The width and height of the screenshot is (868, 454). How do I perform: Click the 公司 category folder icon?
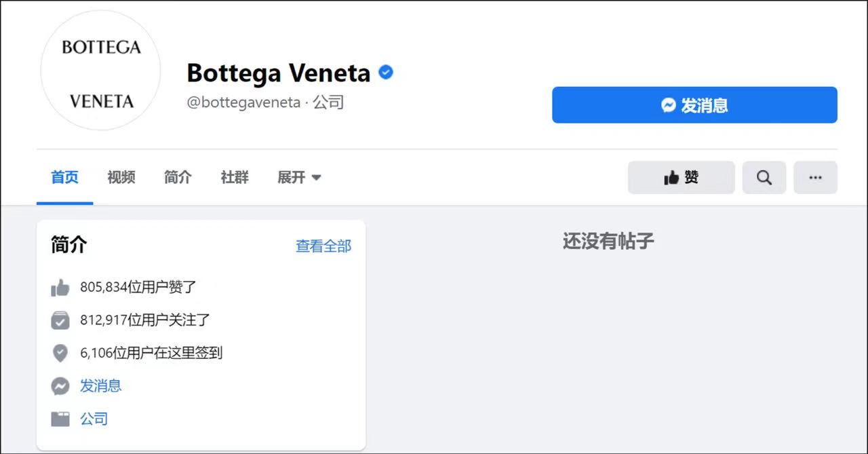point(60,419)
